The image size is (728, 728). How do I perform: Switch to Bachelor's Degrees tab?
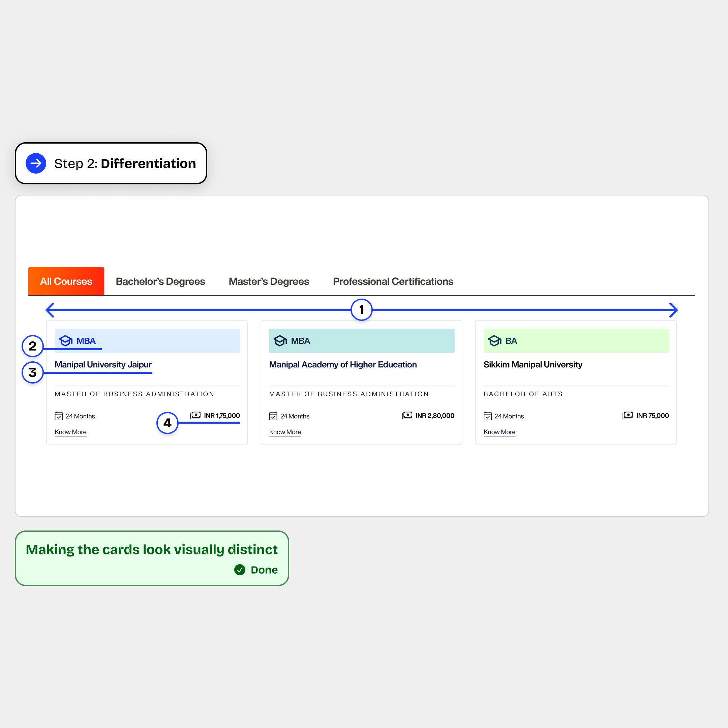[160, 281]
